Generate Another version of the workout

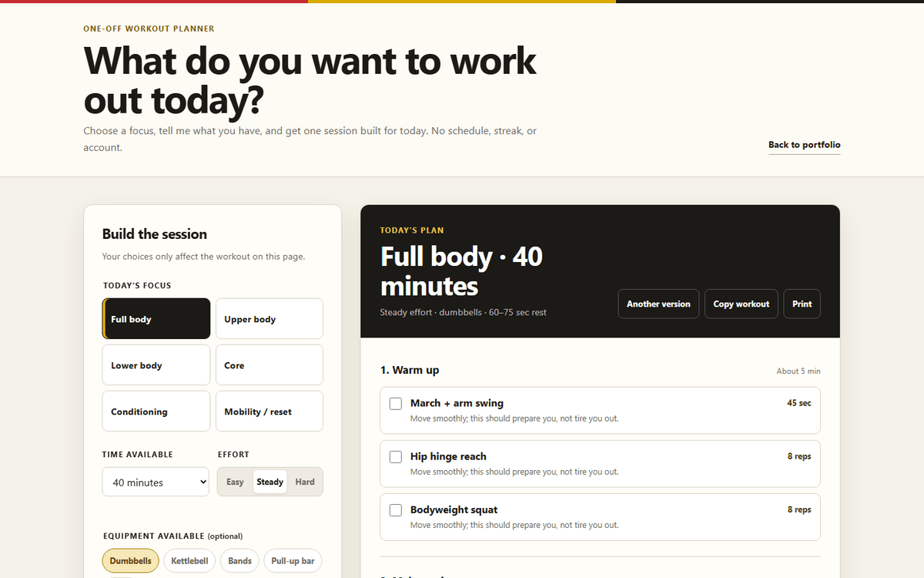(658, 304)
